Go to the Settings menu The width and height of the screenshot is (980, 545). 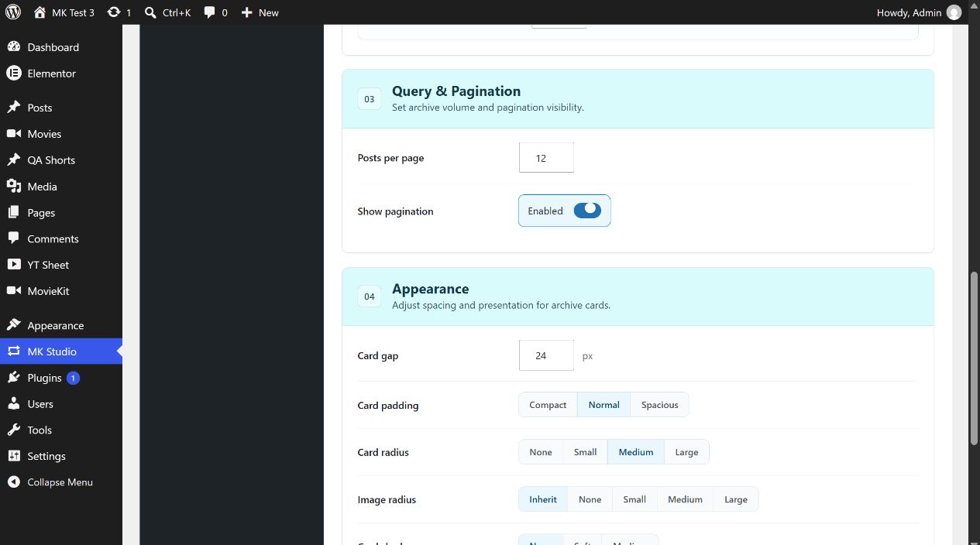46,456
